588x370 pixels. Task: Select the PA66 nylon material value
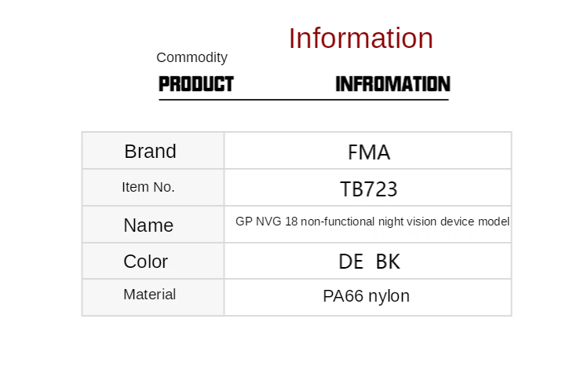click(366, 296)
